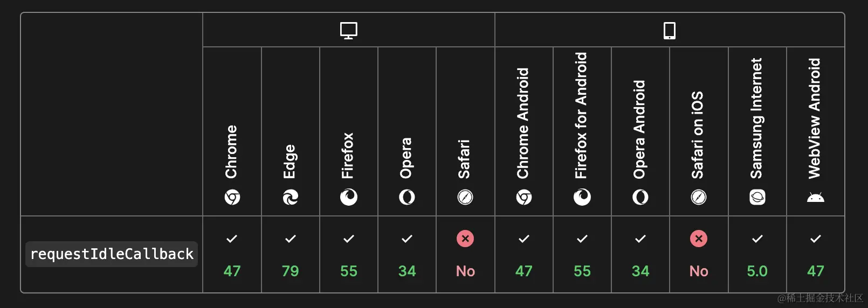Image resolution: width=868 pixels, height=308 pixels.
Task: Click the desktop Firefox browser logo
Action: click(x=349, y=198)
